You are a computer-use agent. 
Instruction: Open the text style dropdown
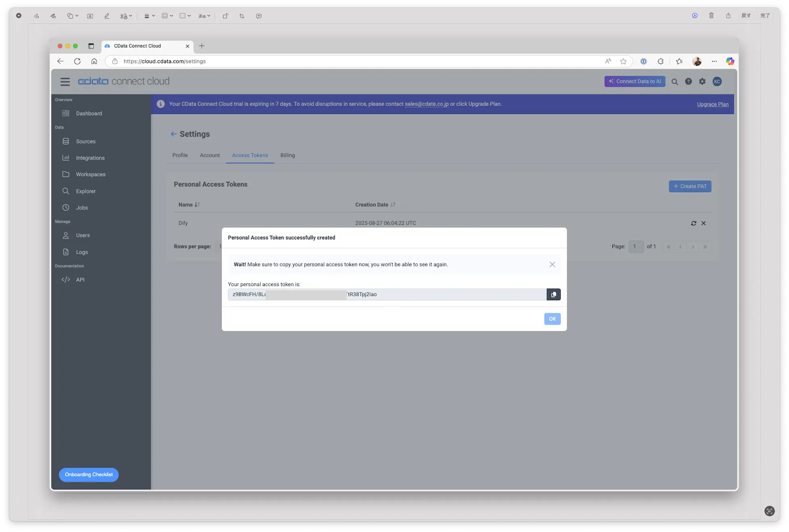click(x=204, y=16)
